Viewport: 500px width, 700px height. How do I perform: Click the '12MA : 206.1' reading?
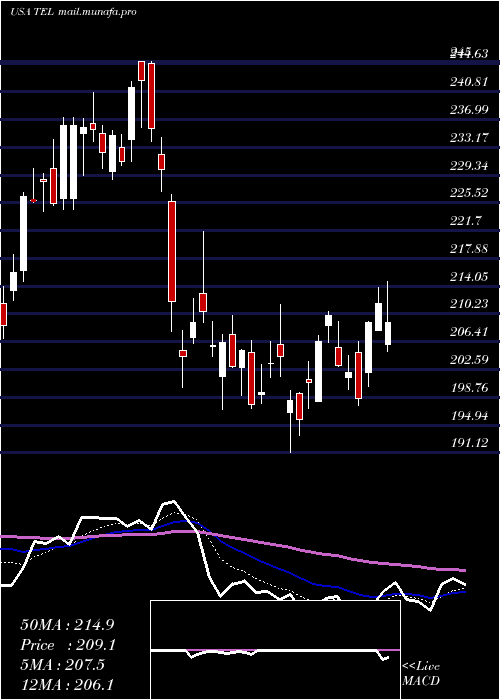(x=67, y=685)
